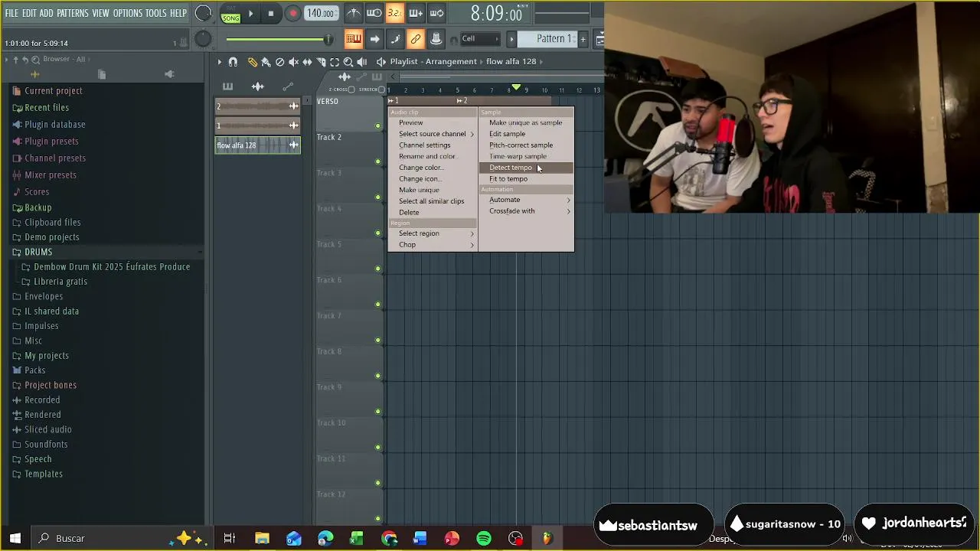Open Google Chrome from the taskbar
The height and width of the screenshot is (551, 980).
[x=389, y=538]
